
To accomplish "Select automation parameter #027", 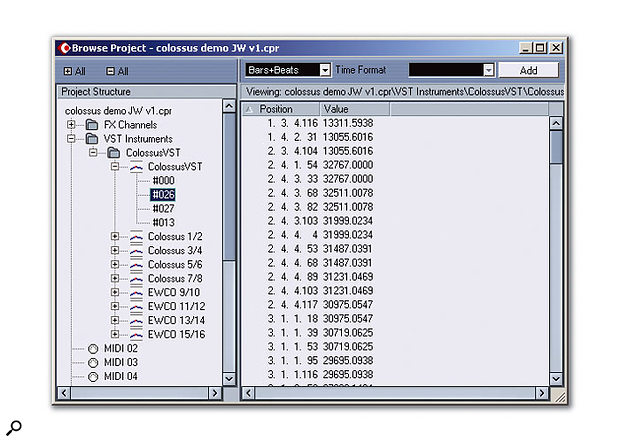I will click(163, 208).
